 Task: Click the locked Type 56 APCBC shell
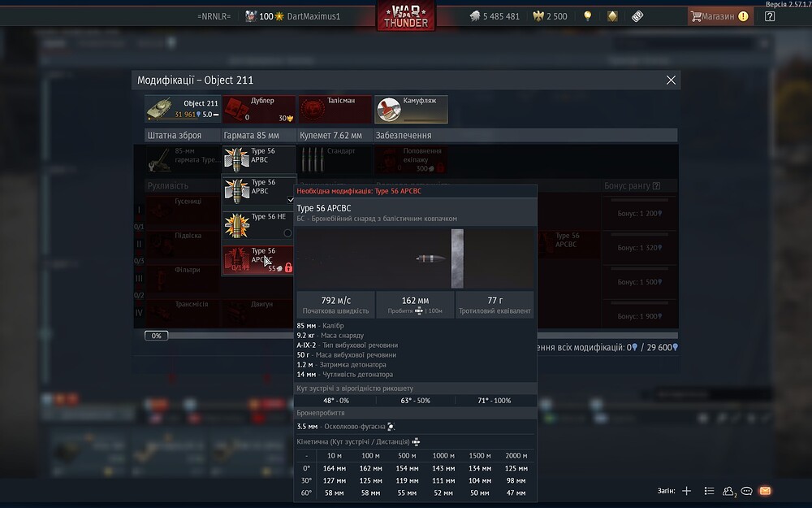pyautogui.click(x=259, y=259)
